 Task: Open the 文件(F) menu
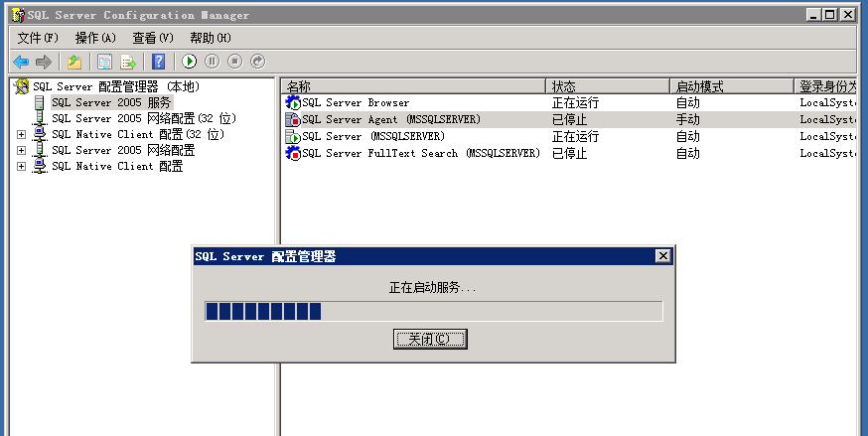(38, 38)
